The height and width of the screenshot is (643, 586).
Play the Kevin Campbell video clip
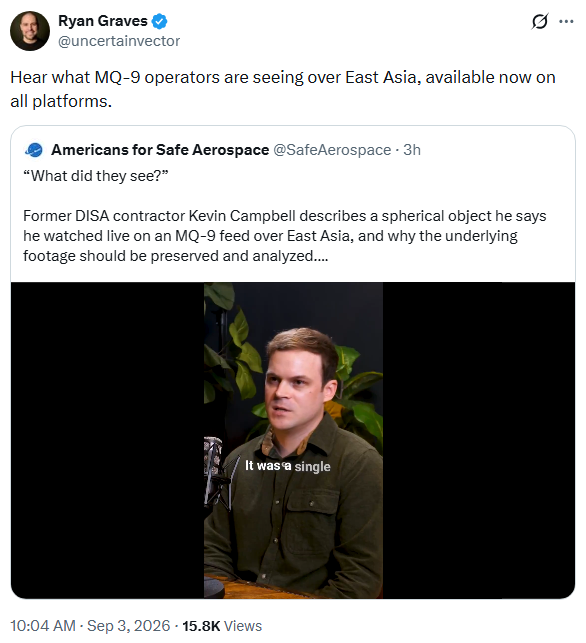pyautogui.click(x=293, y=440)
